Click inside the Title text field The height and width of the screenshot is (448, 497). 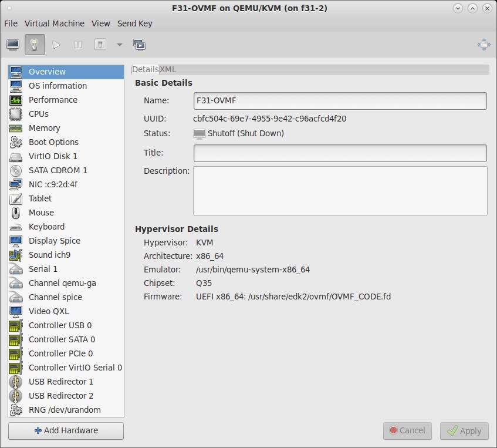click(x=339, y=153)
